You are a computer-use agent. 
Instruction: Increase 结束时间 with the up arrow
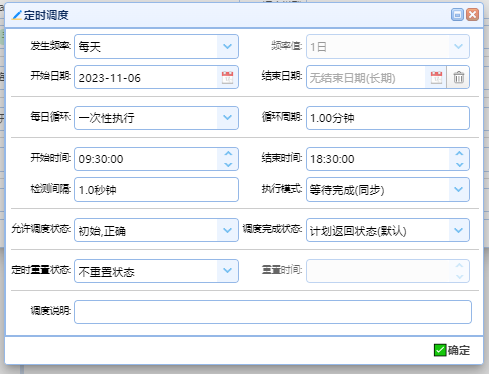coord(459,153)
